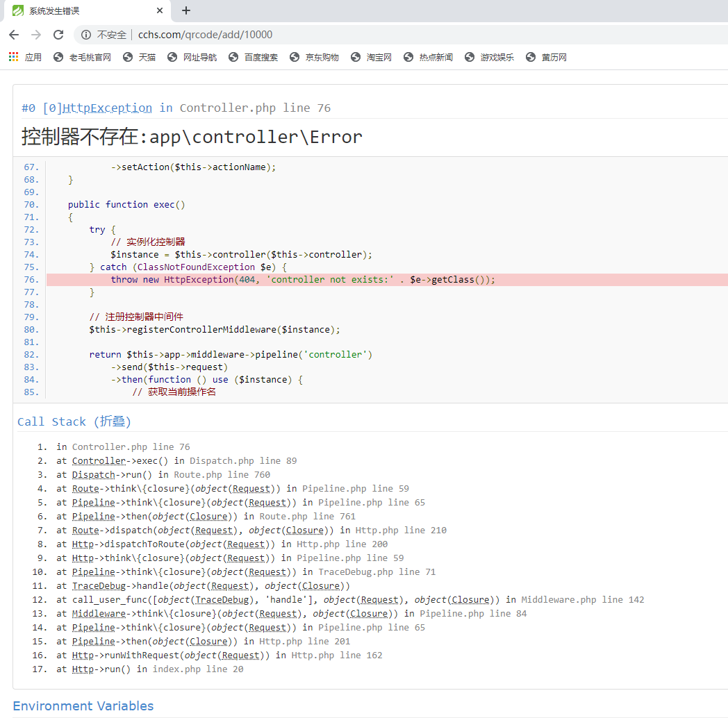Open a new tab with plus button
This screenshot has height=718, width=728.
click(x=186, y=10)
